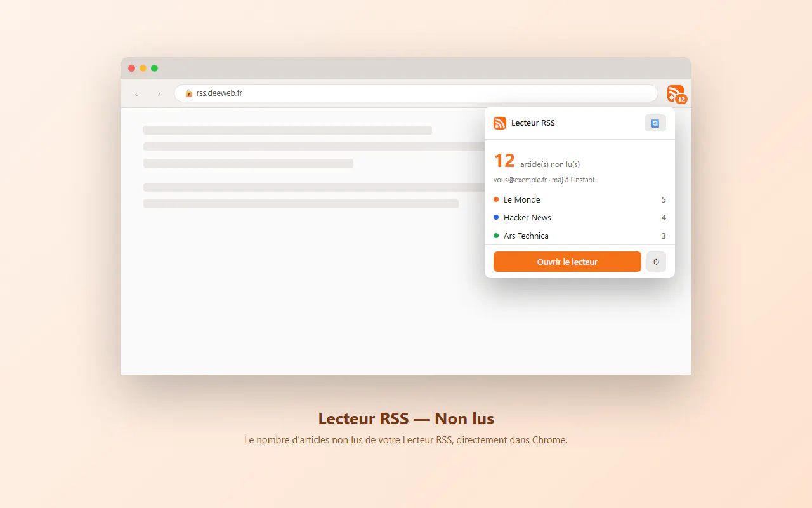Select the Le Monde feed row

tap(580, 199)
